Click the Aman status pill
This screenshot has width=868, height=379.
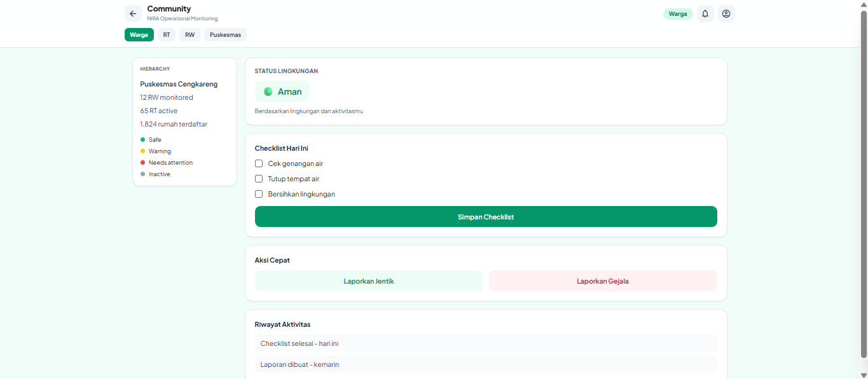pyautogui.click(x=282, y=92)
